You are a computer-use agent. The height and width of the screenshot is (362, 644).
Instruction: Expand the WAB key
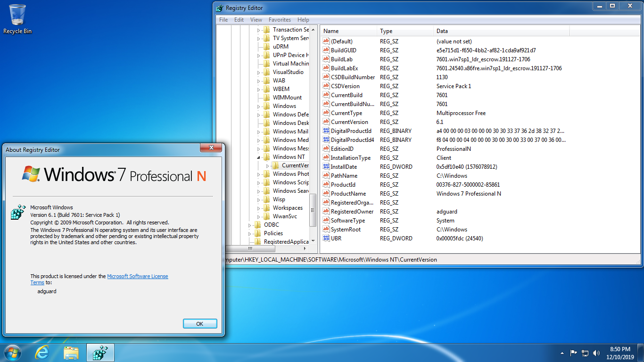(259, 81)
